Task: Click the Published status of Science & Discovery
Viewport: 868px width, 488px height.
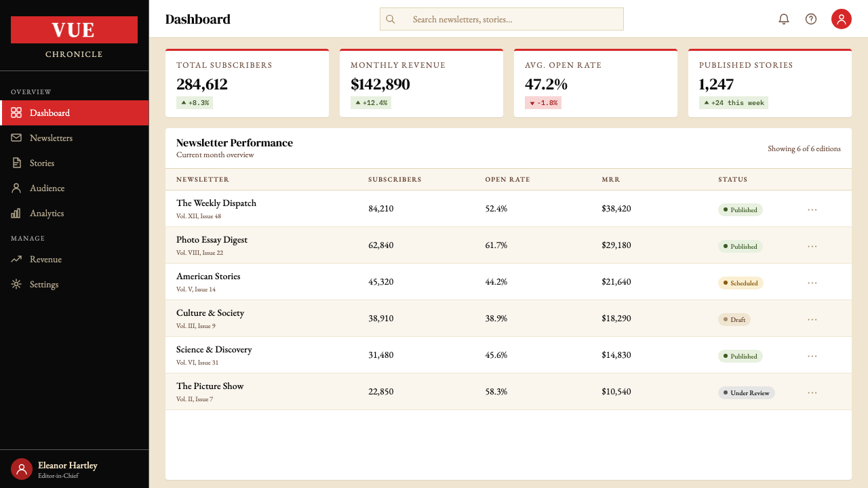Action: pyautogui.click(x=741, y=356)
